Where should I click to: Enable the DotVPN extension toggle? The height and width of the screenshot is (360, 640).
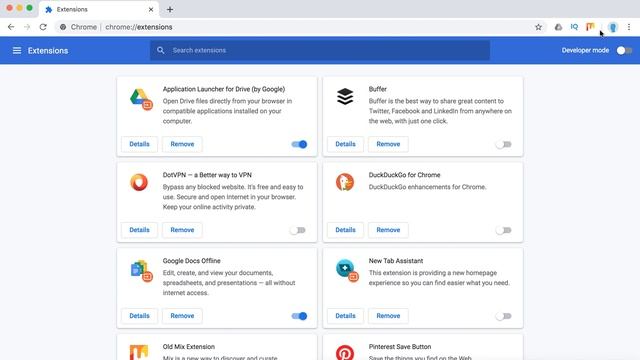click(298, 230)
